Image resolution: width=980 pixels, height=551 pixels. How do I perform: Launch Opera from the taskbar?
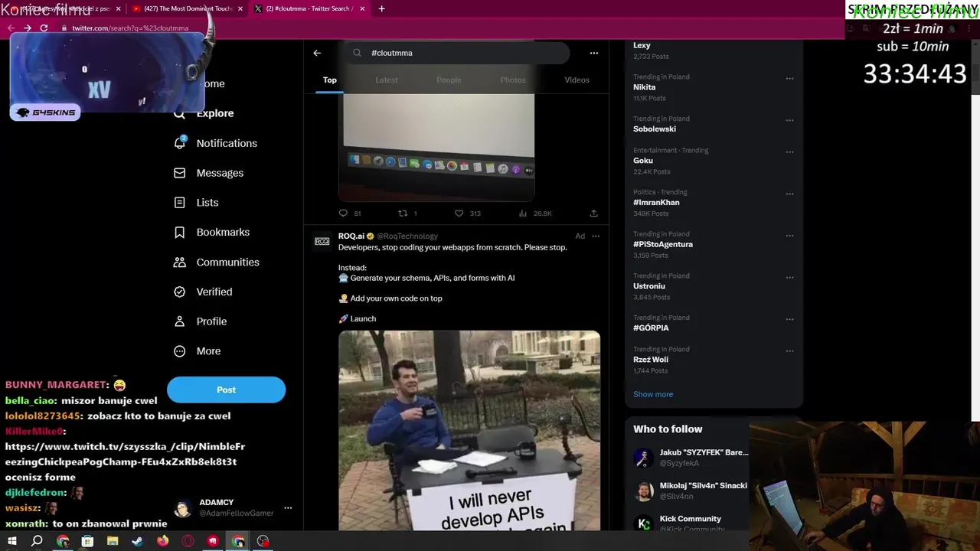188,541
